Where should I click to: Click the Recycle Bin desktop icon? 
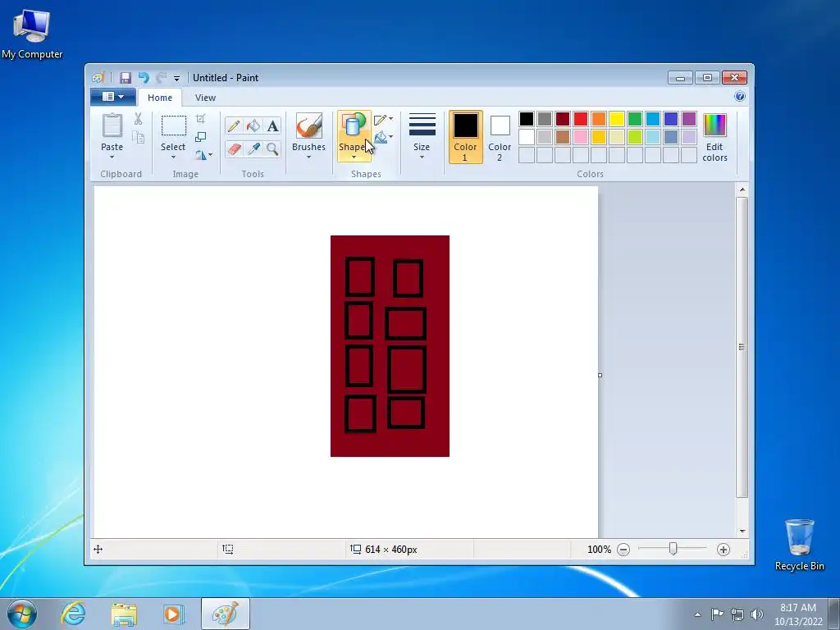point(799,545)
